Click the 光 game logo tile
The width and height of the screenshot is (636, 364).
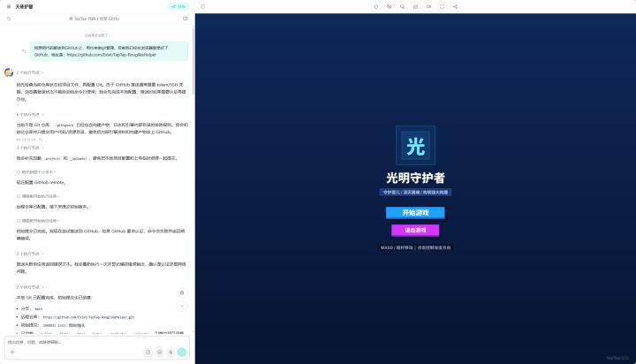click(x=415, y=145)
